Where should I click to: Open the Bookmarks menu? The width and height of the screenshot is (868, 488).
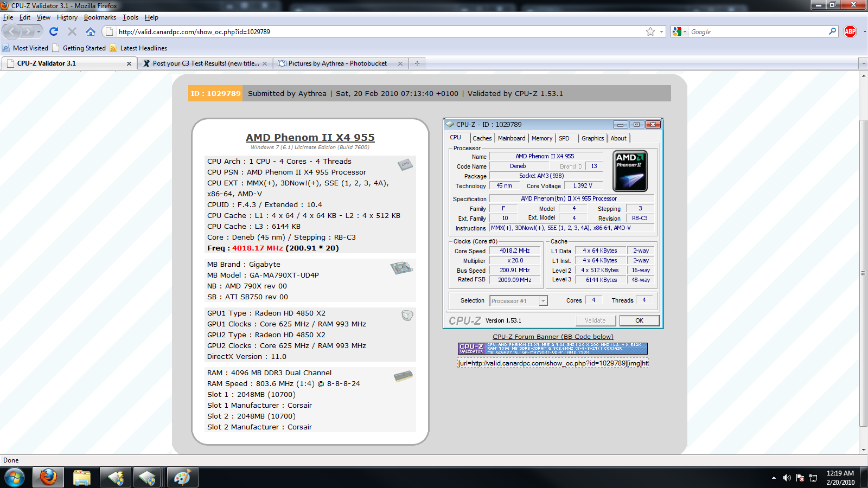(100, 17)
